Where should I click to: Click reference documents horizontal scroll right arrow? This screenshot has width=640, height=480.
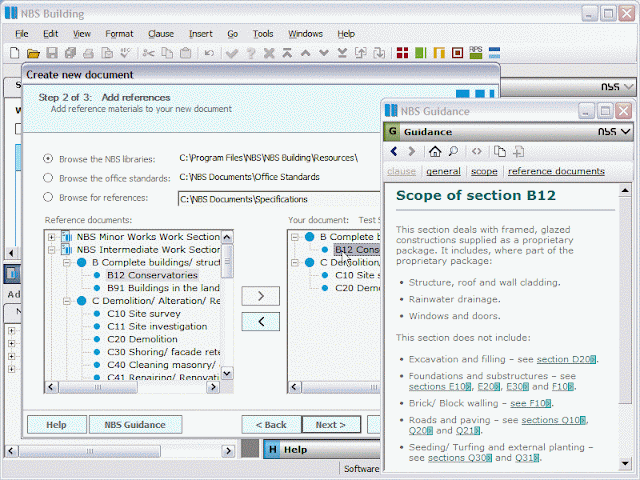(213, 387)
